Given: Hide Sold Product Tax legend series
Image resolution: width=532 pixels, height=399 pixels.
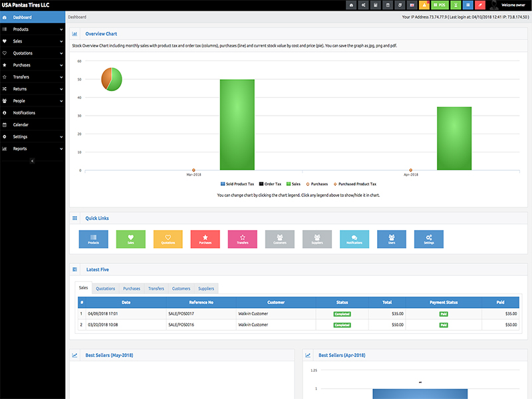Looking at the screenshot, I should (236, 184).
